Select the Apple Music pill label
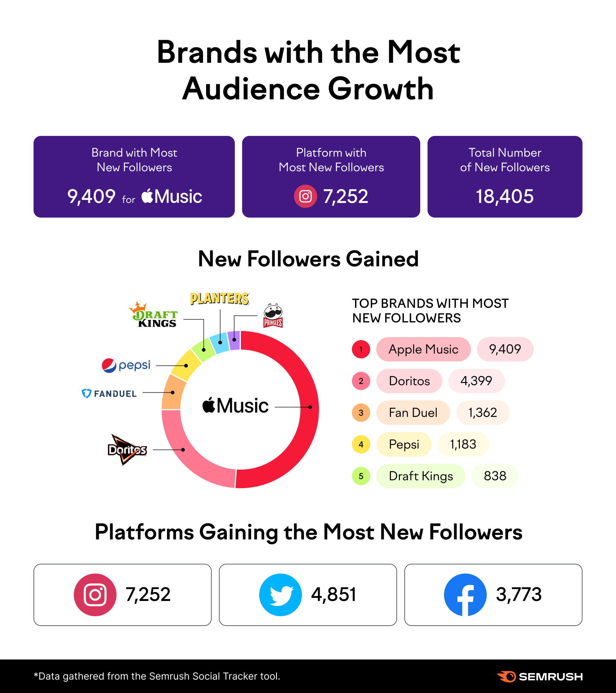Viewport: 616px width, 693px height. point(423,349)
